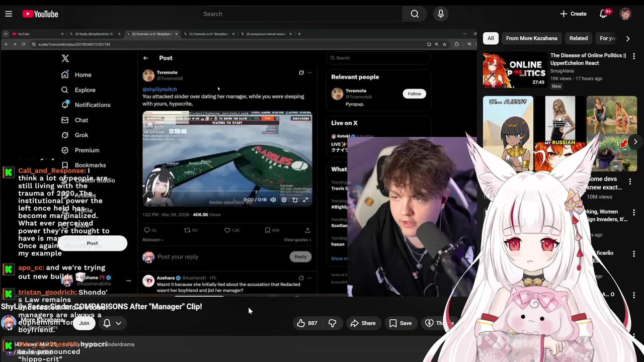Open options for Some devs knew short
The image size is (644, 362).
click(630, 181)
